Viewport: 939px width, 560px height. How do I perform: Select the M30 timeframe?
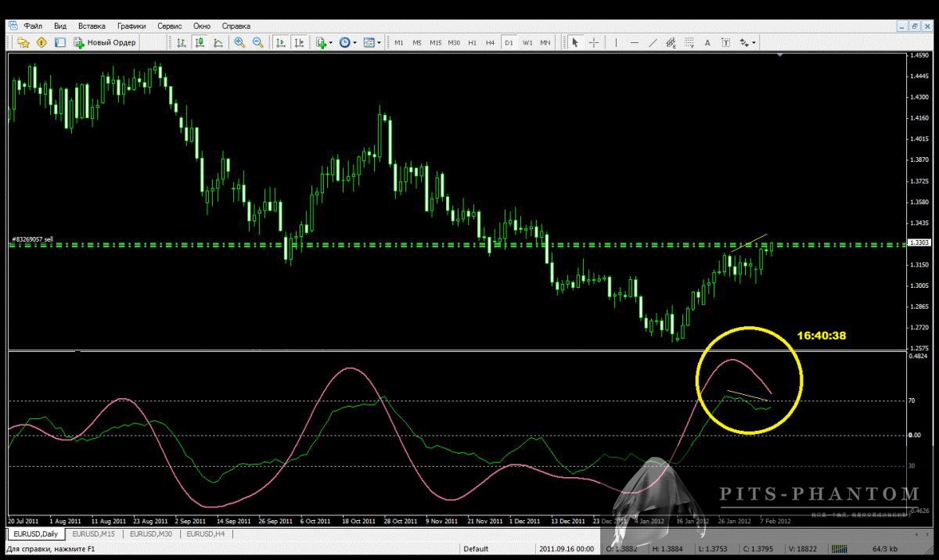[454, 42]
